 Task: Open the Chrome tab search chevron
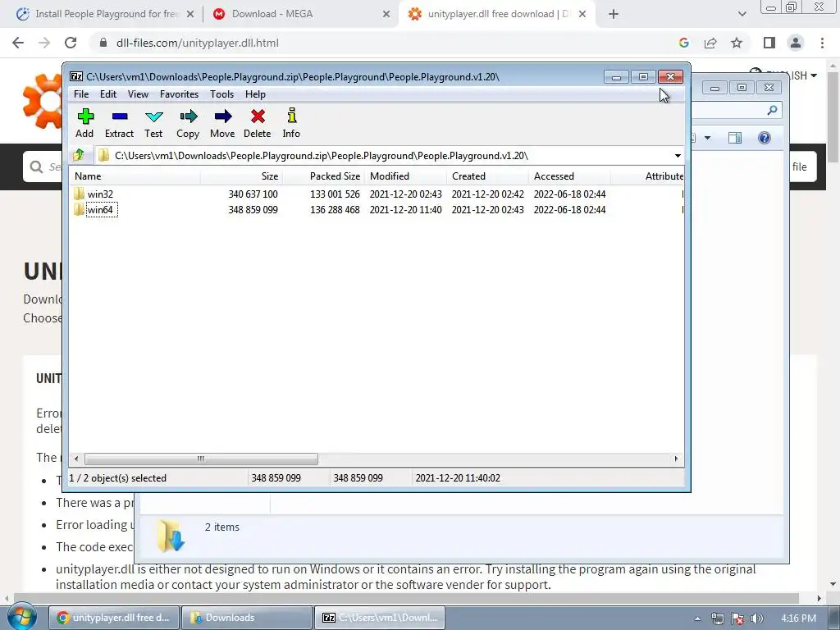(x=742, y=14)
